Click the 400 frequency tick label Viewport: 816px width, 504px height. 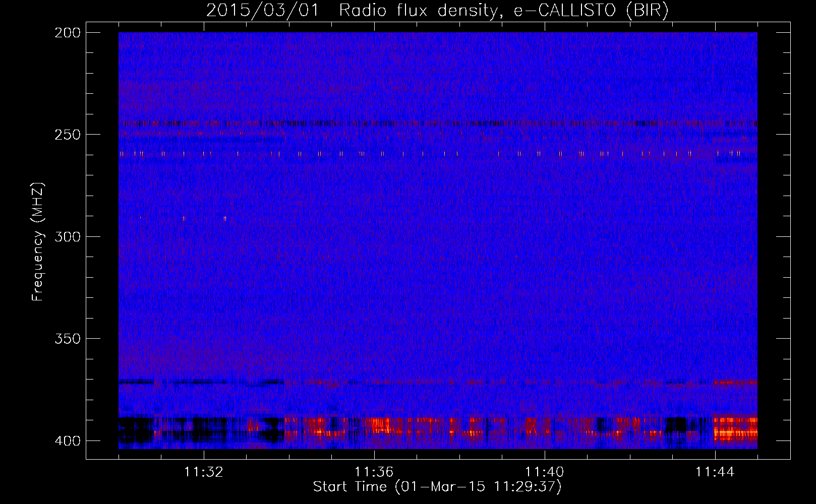pos(68,441)
